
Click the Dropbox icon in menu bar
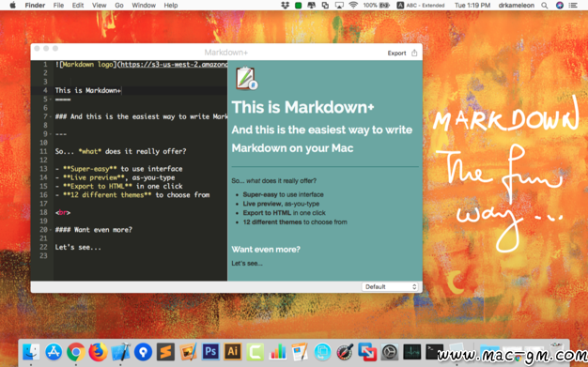click(285, 6)
